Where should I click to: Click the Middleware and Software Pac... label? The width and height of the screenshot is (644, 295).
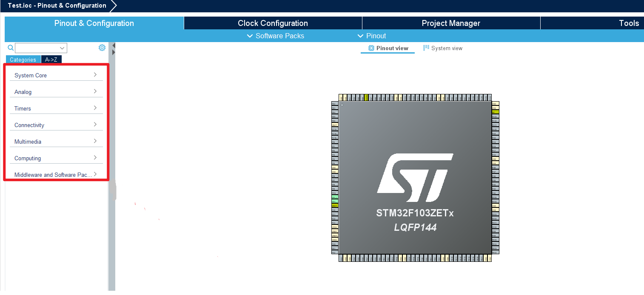tap(53, 175)
